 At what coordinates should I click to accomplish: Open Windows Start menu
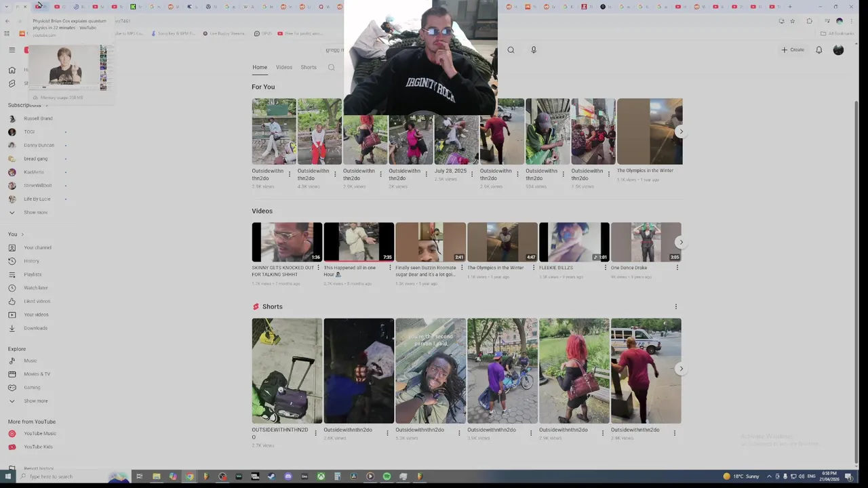tap(8, 476)
